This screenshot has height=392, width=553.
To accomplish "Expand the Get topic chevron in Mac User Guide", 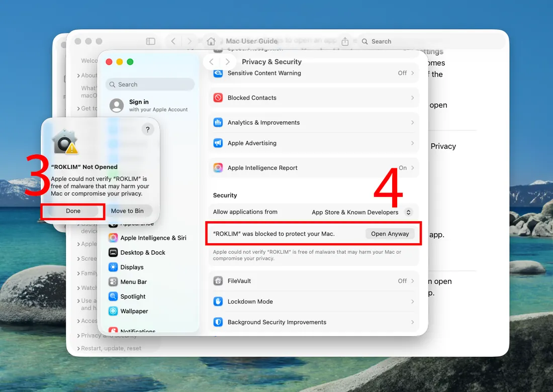I will click(x=78, y=109).
